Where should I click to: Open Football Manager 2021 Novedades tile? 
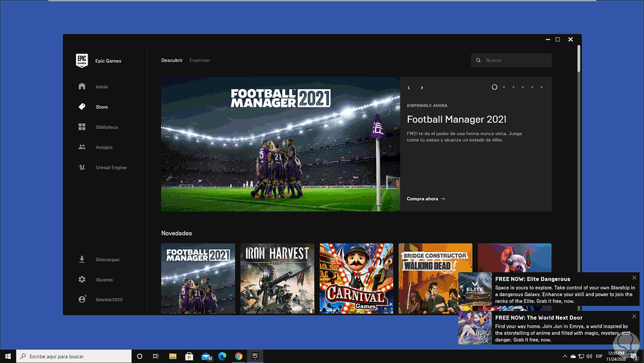tap(198, 278)
